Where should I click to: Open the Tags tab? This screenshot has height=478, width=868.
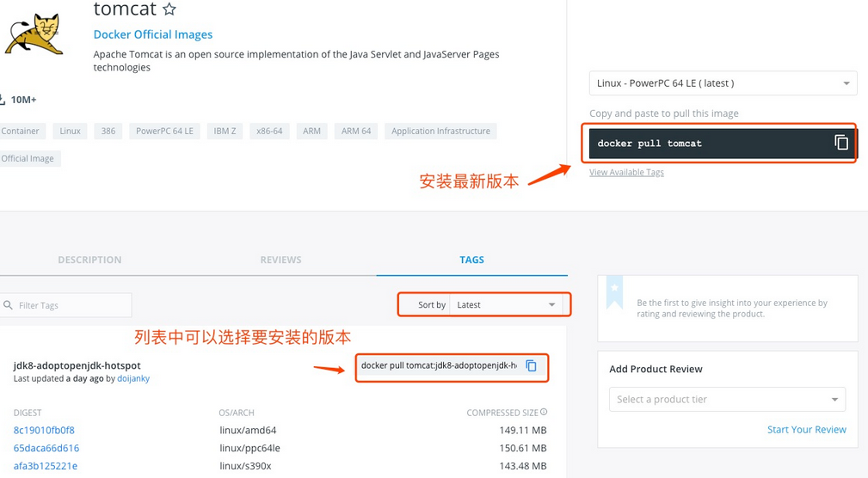471,260
